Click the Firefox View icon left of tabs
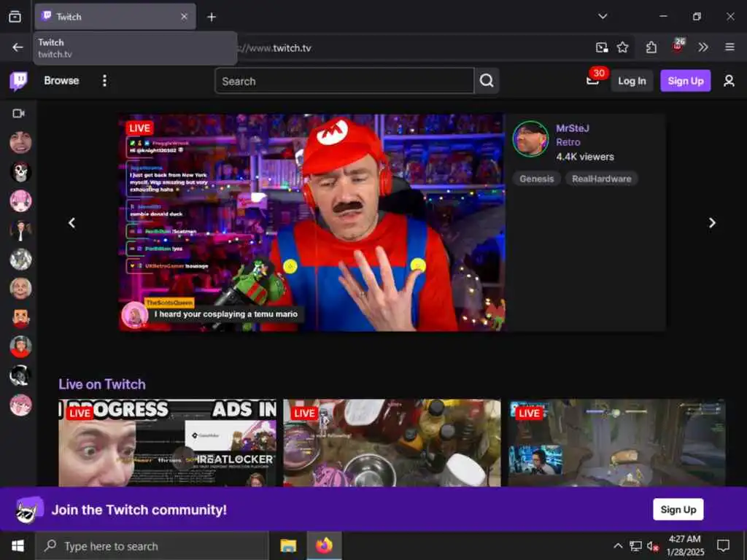This screenshot has height=560, width=747. click(x=15, y=17)
